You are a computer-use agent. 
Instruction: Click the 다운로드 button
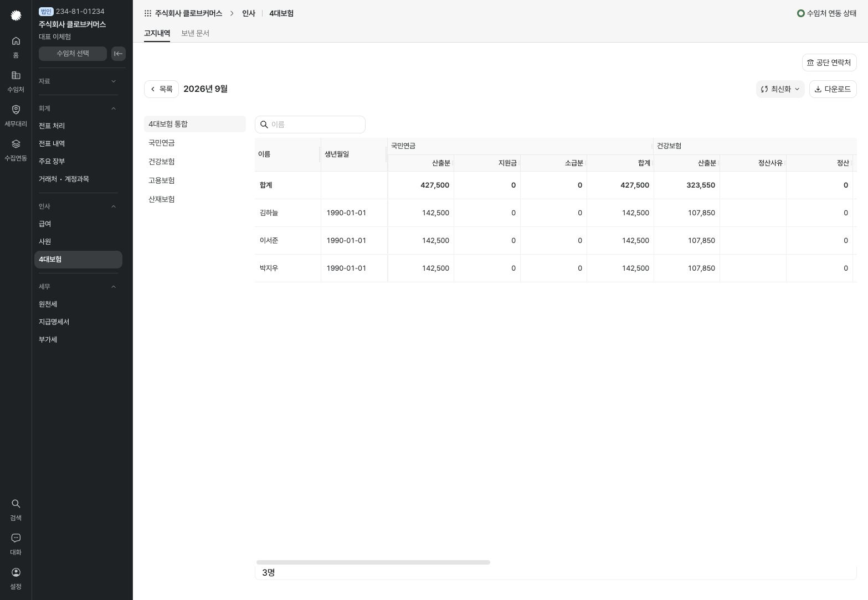coord(833,89)
